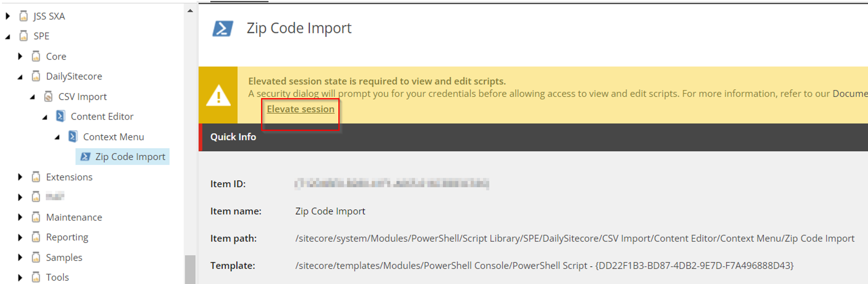Expand the Reporting tree node

(x=20, y=237)
